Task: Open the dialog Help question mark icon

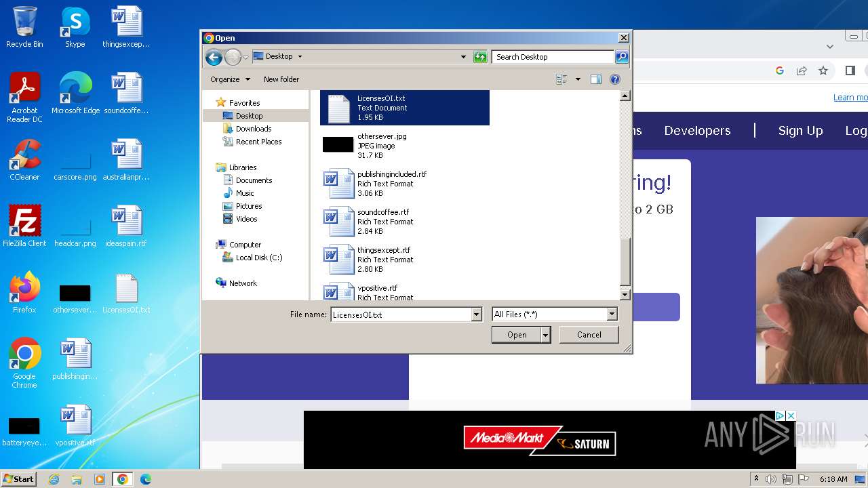Action: click(615, 79)
